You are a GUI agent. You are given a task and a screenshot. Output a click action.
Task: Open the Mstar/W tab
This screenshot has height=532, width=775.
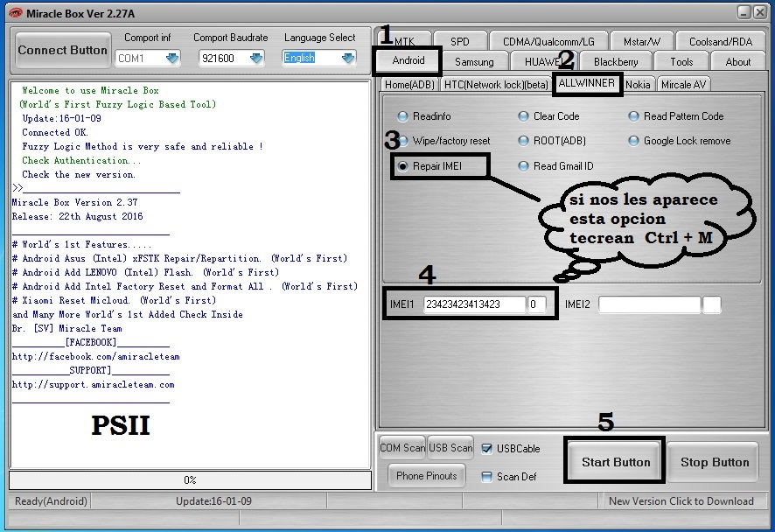(641, 41)
